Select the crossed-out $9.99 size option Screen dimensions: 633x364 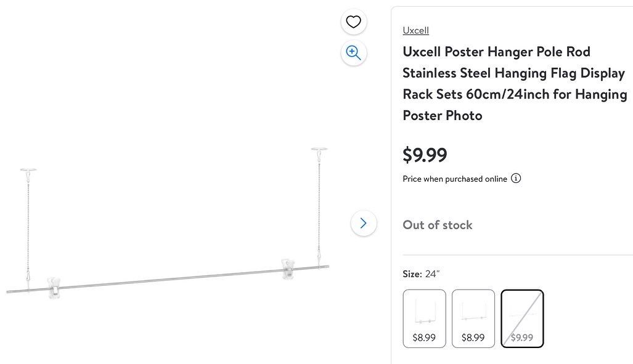pyautogui.click(x=522, y=318)
